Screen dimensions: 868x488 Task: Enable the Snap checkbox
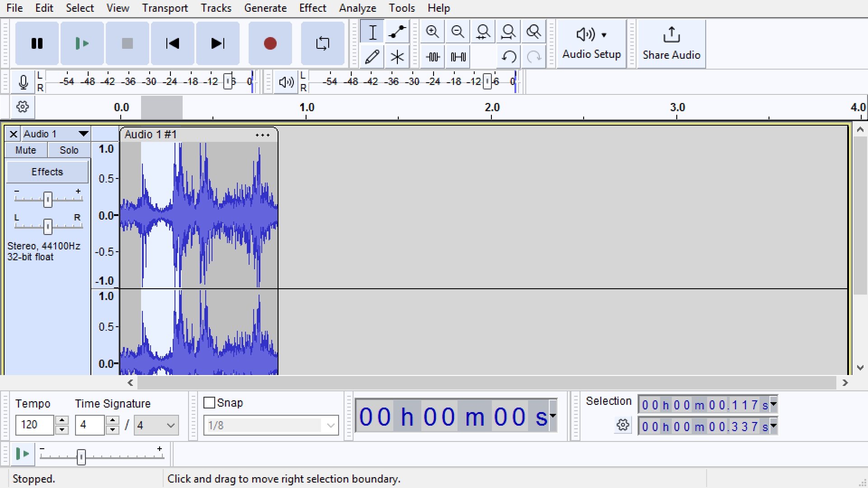209,403
